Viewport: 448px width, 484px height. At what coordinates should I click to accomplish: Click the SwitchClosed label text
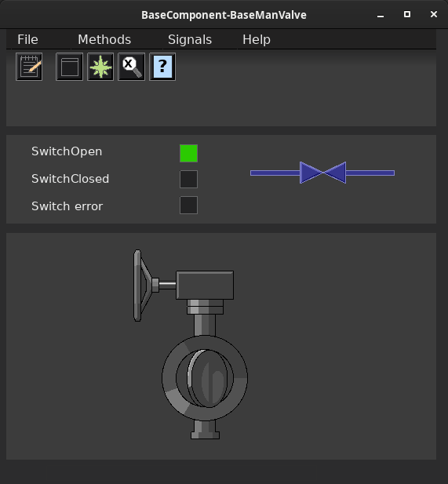click(70, 179)
